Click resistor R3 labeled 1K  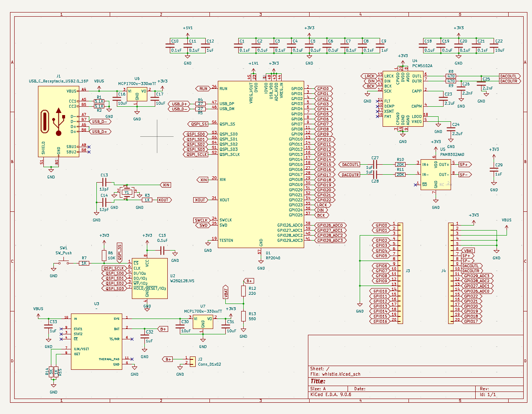click(x=147, y=200)
